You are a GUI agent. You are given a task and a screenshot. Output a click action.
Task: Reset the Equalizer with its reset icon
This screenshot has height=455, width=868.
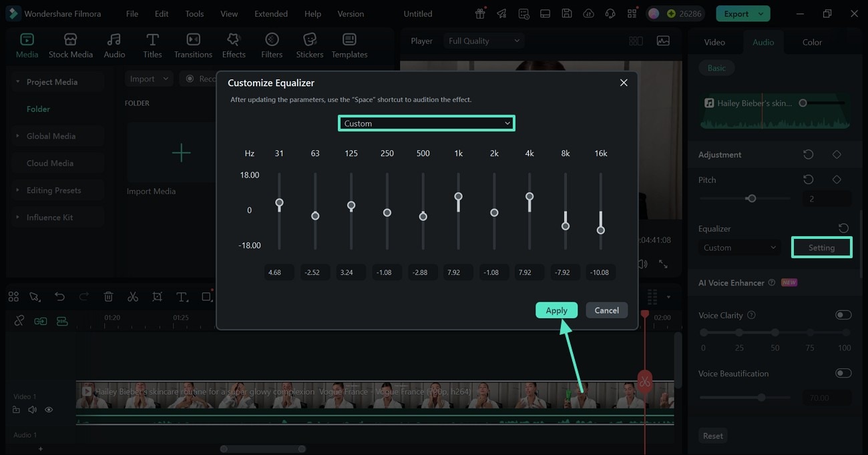point(843,228)
